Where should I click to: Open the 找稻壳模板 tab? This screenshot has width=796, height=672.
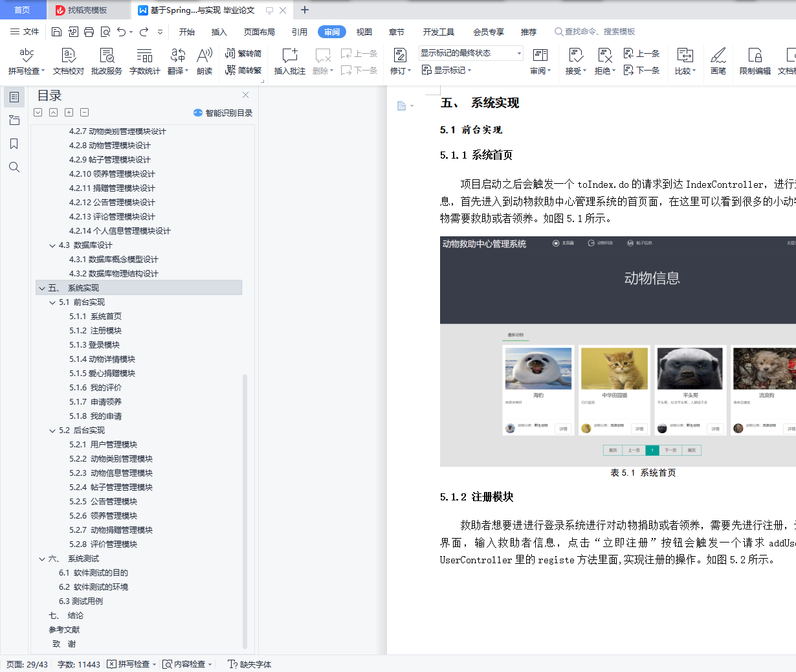(x=87, y=10)
